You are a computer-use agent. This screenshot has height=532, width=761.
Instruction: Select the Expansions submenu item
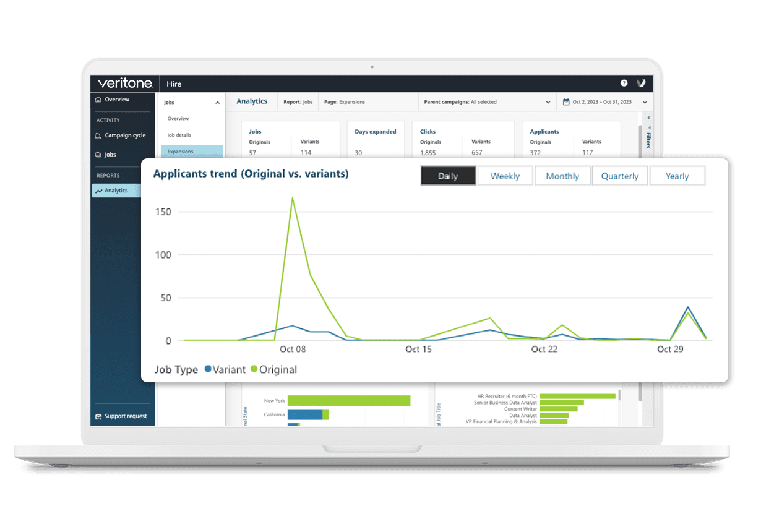[181, 152]
